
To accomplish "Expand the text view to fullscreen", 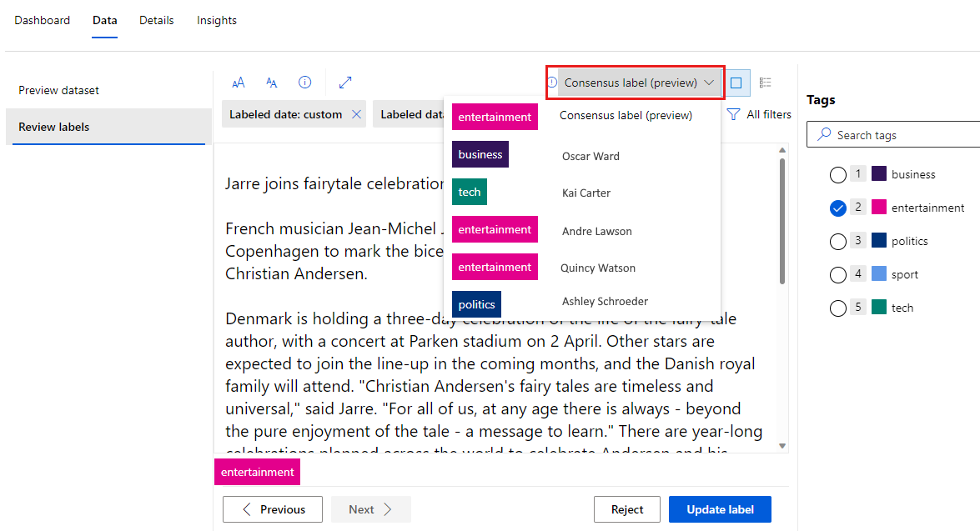I will click(345, 83).
